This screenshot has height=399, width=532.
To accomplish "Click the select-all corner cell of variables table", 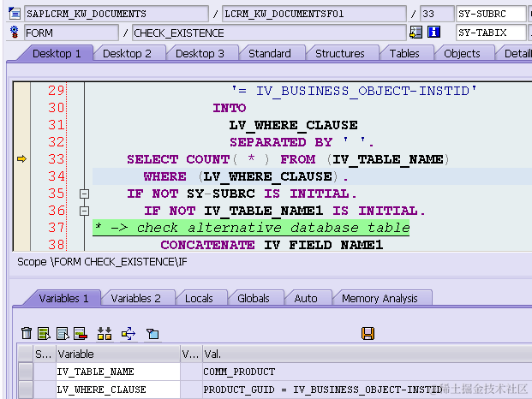I will click(25, 354).
